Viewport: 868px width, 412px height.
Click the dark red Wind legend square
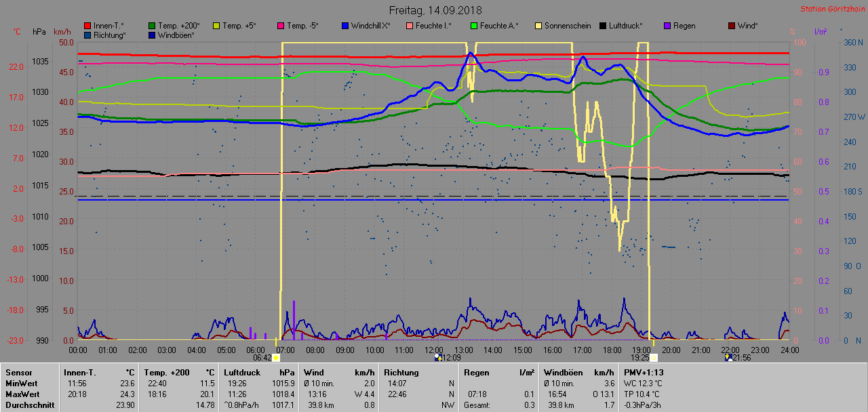[732, 26]
